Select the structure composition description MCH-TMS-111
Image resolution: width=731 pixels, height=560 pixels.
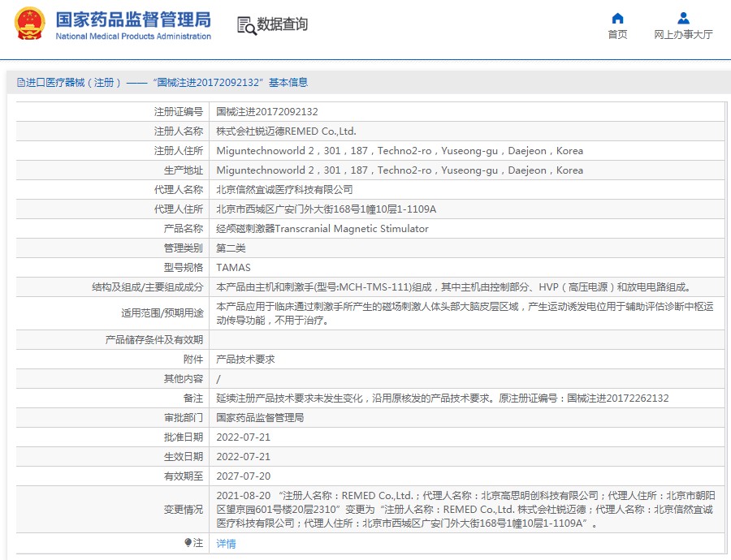point(455,287)
